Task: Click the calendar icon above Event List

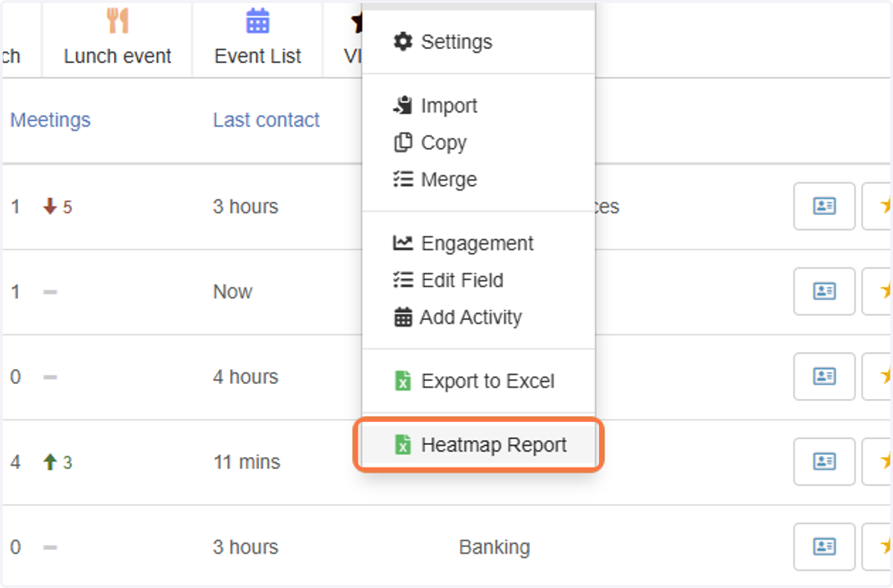Action: click(x=257, y=21)
